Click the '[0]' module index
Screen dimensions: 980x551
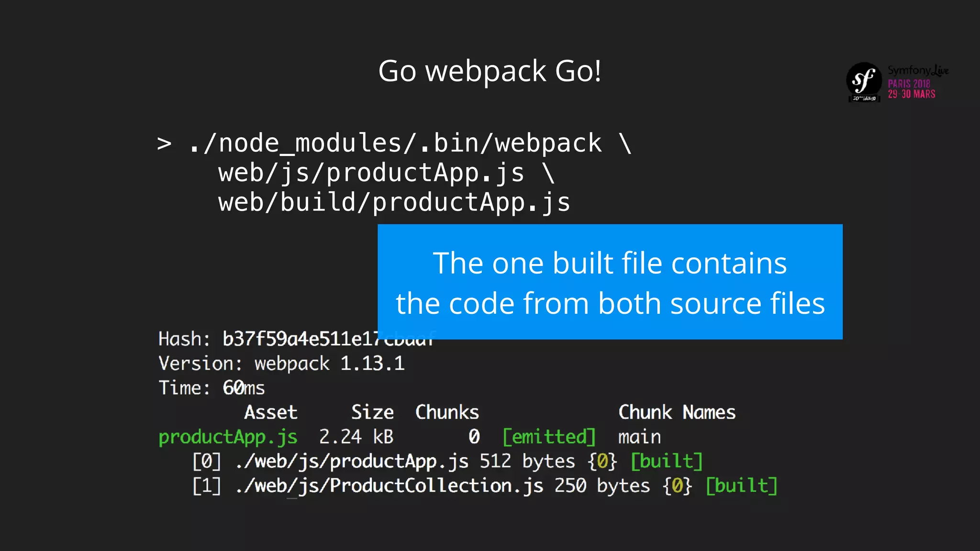point(207,462)
